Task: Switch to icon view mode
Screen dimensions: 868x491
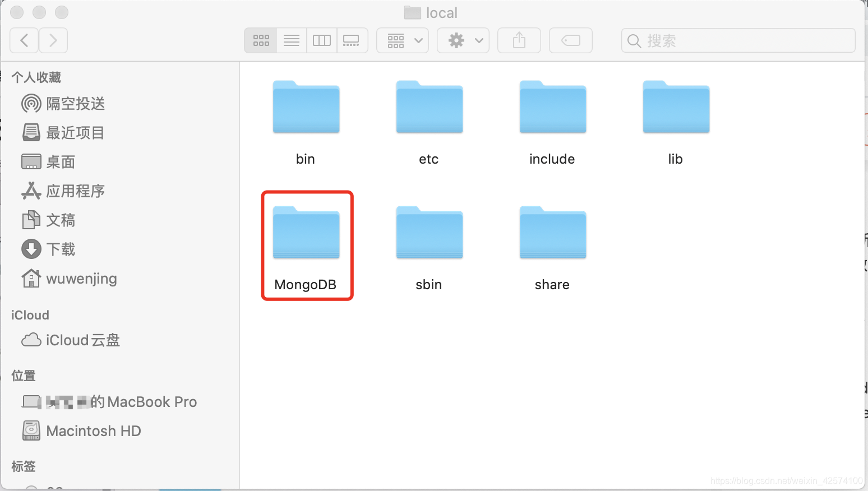Action: pos(261,40)
